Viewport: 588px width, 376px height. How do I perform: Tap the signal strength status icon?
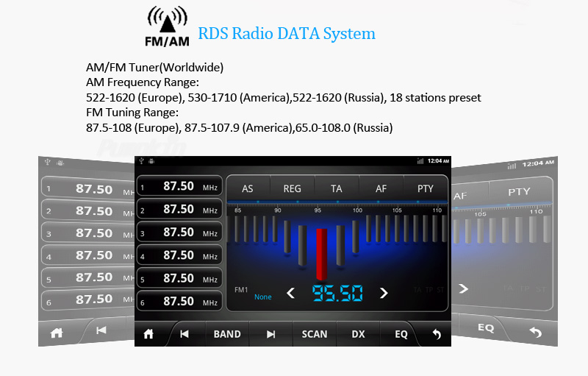point(420,161)
